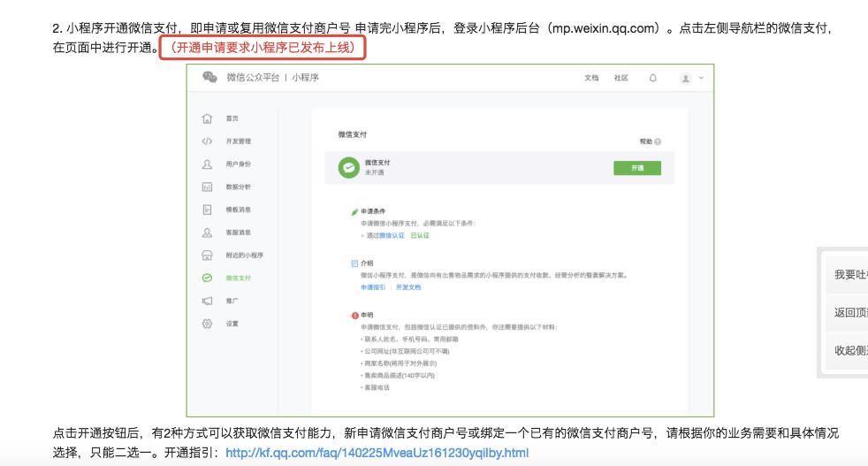Viewport: 868px width, 466px height.
Task: Click the 客服消息 person icon
Action: (207, 233)
